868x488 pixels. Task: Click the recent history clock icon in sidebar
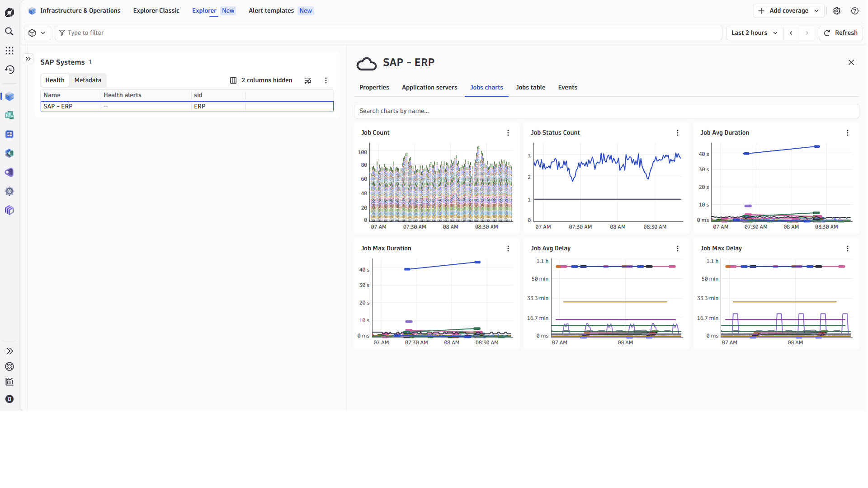coord(9,70)
